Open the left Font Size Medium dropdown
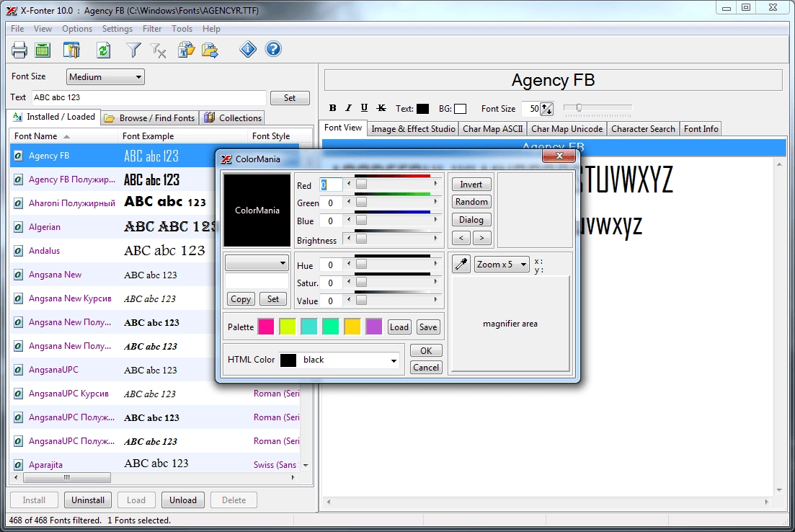Viewport: 795px width, 532px height. point(105,77)
